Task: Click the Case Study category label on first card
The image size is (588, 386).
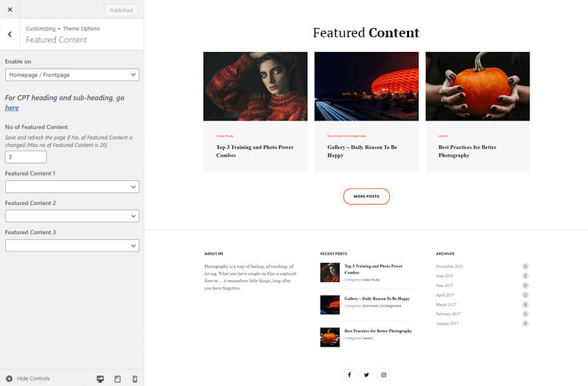Action: pos(225,136)
